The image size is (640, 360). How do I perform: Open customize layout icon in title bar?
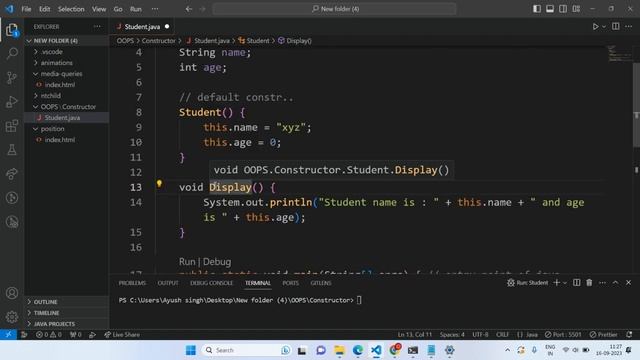(576, 9)
